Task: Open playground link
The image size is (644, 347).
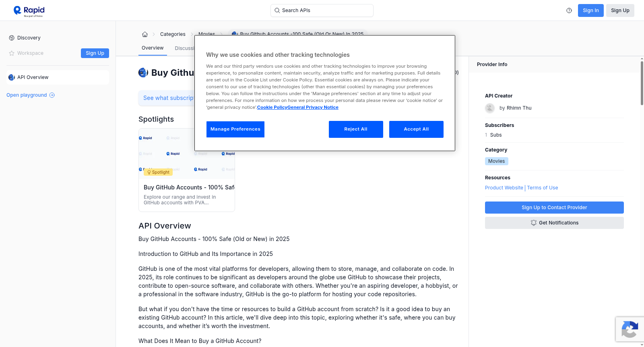Action: point(31,95)
